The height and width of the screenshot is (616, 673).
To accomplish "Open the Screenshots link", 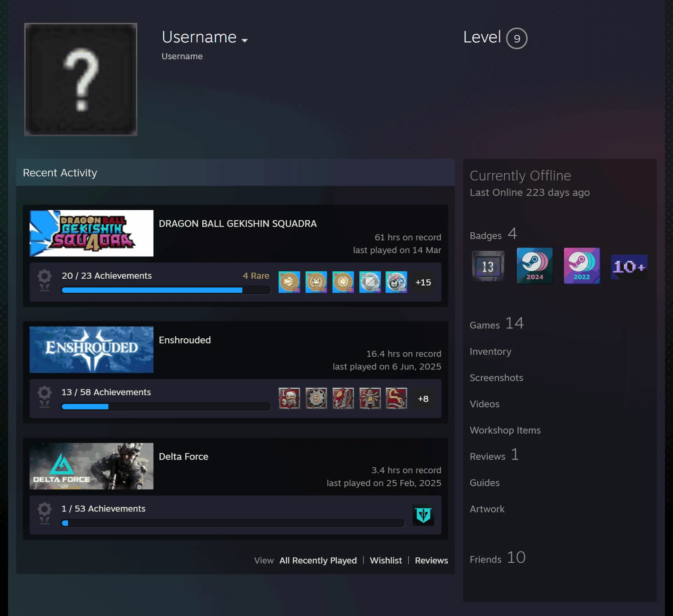I will [496, 378].
